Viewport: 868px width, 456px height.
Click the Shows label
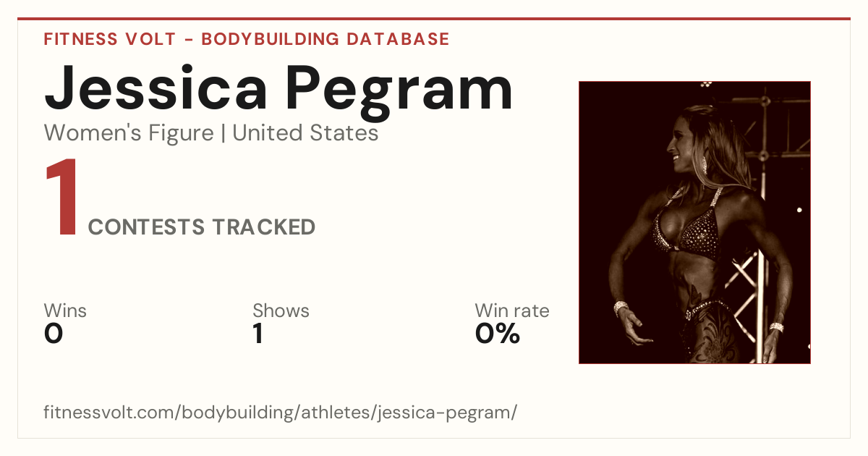click(281, 311)
